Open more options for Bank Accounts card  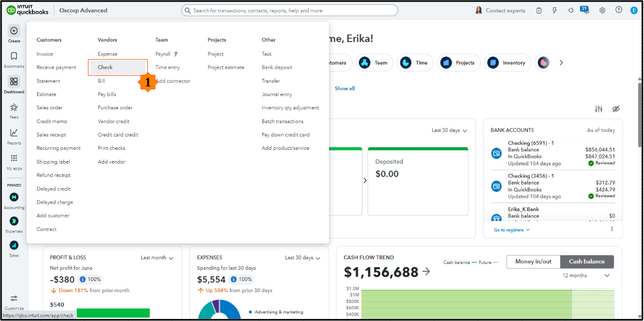click(612, 229)
